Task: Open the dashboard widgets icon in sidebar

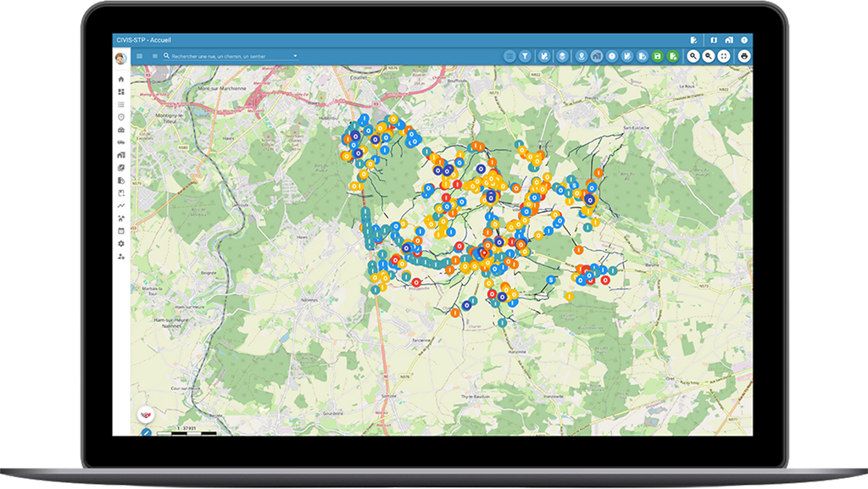Action: [121, 92]
